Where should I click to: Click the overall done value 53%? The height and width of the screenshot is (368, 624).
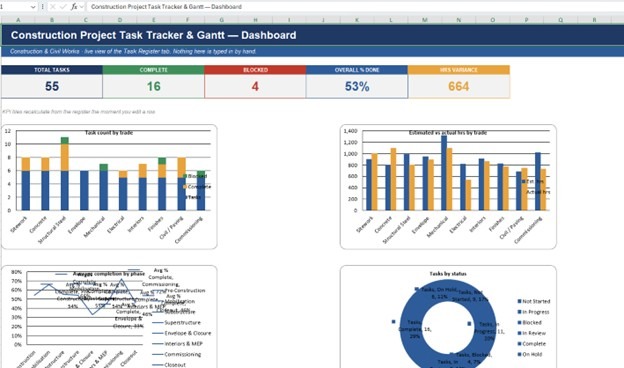point(357,86)
